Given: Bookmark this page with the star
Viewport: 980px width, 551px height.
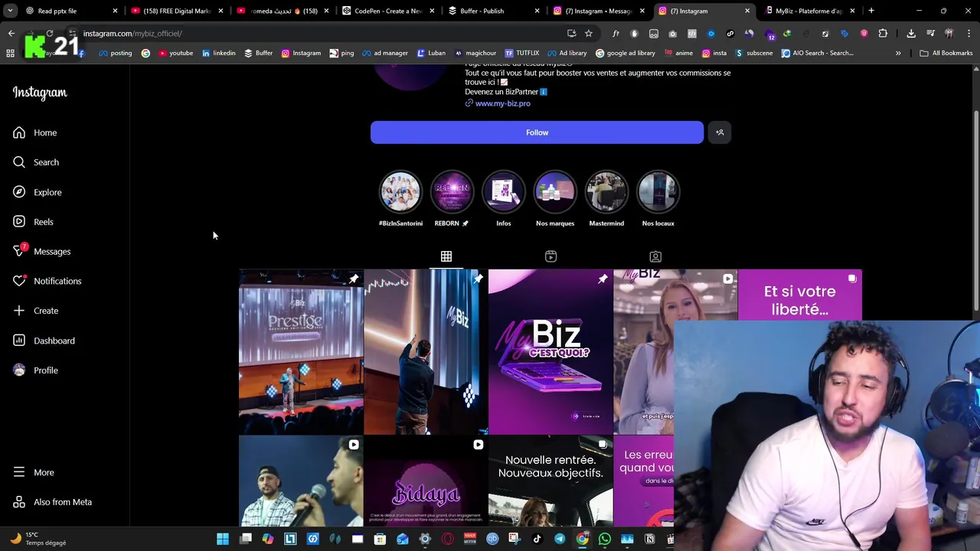Looking at the screenshot, I should pyautogui.click(x=588, y=34).
